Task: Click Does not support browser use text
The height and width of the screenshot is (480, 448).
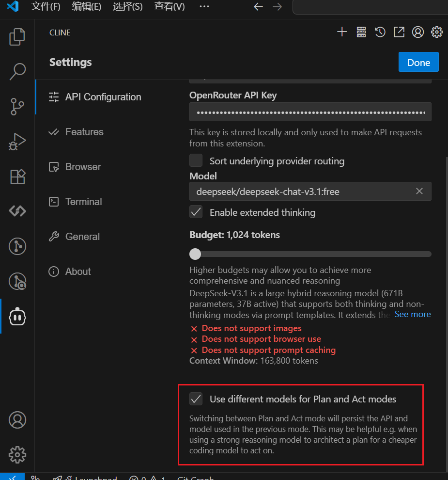Action: [x=261, y=339]
